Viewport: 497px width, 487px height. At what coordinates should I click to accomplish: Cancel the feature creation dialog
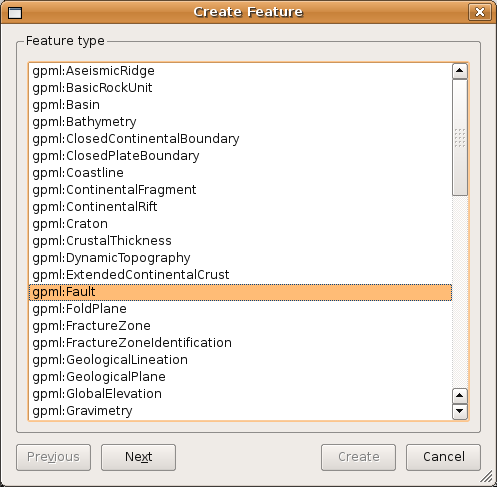pos(443,457)
